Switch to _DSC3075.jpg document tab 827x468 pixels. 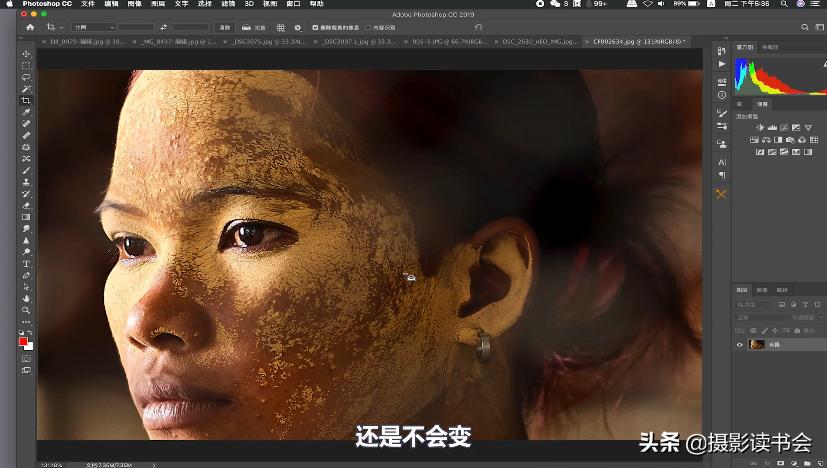[269, 41]
